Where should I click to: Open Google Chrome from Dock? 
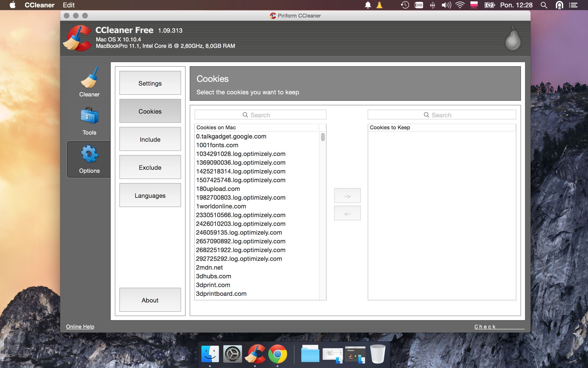pos(278,354)
